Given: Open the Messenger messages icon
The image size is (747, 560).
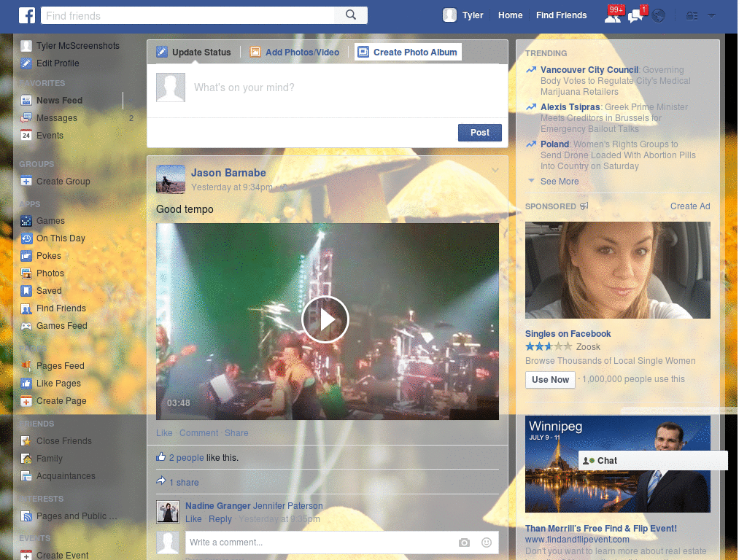Looking at the screenshot, I should (x=634, y=15).
